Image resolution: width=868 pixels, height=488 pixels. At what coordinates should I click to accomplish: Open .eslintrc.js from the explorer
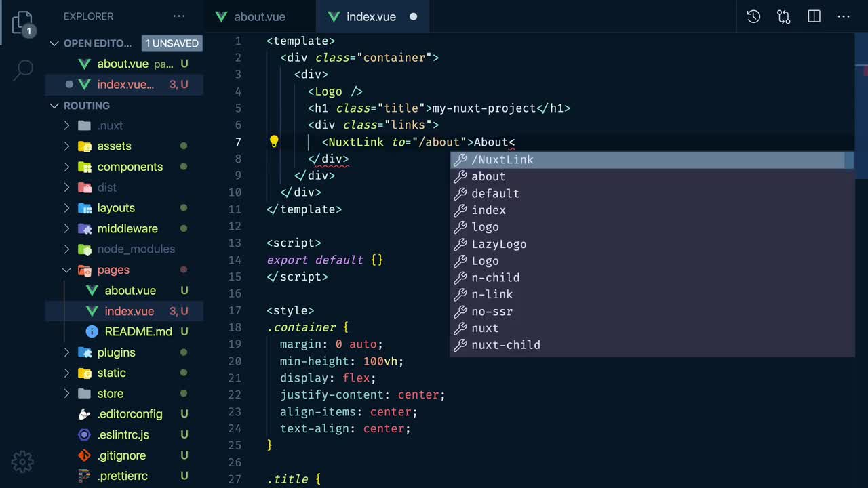pyautogui.click(x=123, y=435)
